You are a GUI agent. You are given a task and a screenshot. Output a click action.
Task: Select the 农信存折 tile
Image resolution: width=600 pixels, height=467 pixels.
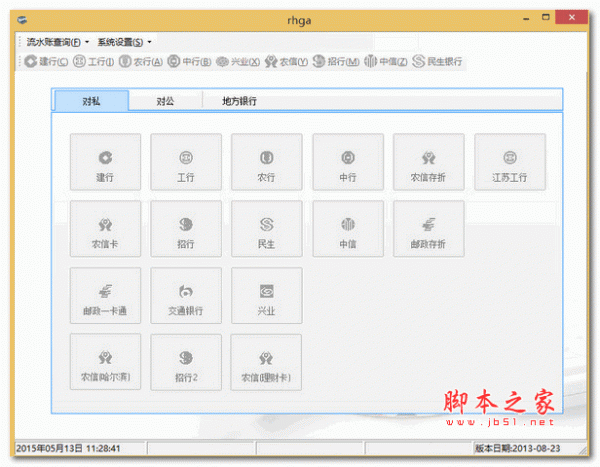click(429, 162)
